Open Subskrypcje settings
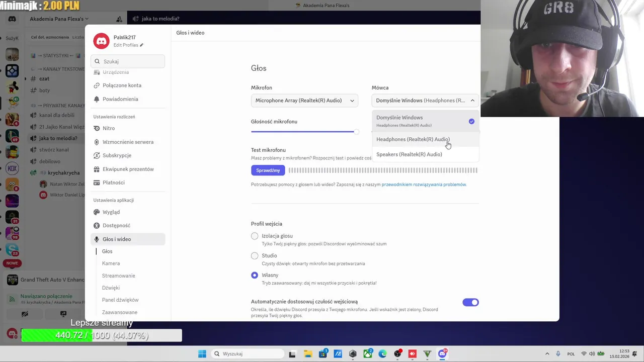Viewport: 644px width, 362px height. (128, 155)
